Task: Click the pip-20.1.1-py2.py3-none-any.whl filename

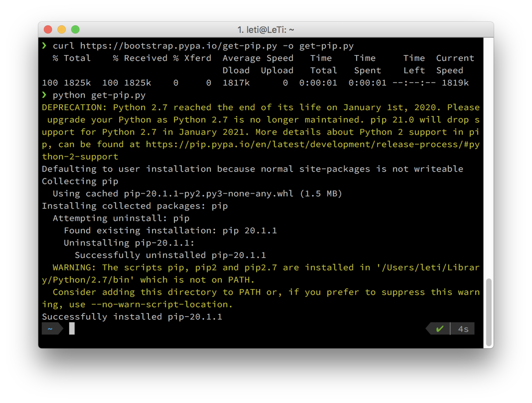Action: [209, 194]
